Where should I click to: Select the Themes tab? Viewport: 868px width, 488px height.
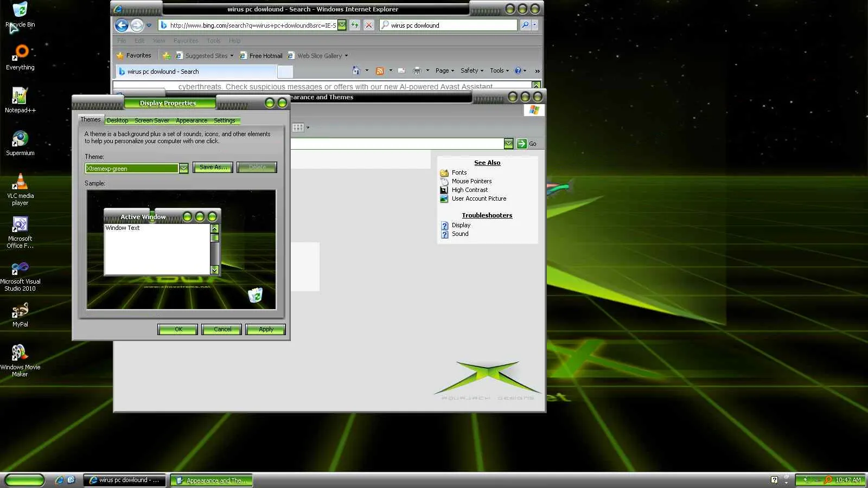click(91, 120)
